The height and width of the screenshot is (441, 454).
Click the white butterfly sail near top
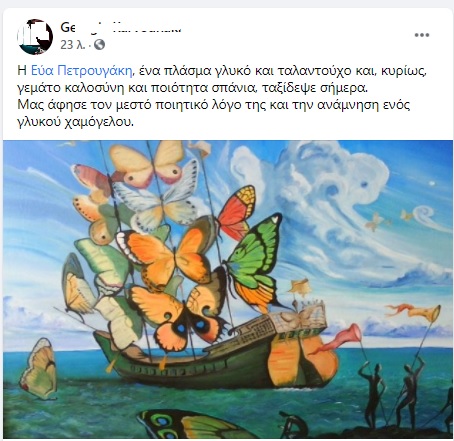click(x=158, y=199)
